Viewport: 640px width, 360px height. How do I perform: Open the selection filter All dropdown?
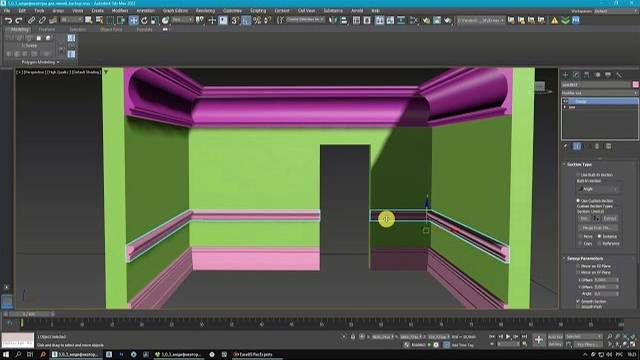71,20
